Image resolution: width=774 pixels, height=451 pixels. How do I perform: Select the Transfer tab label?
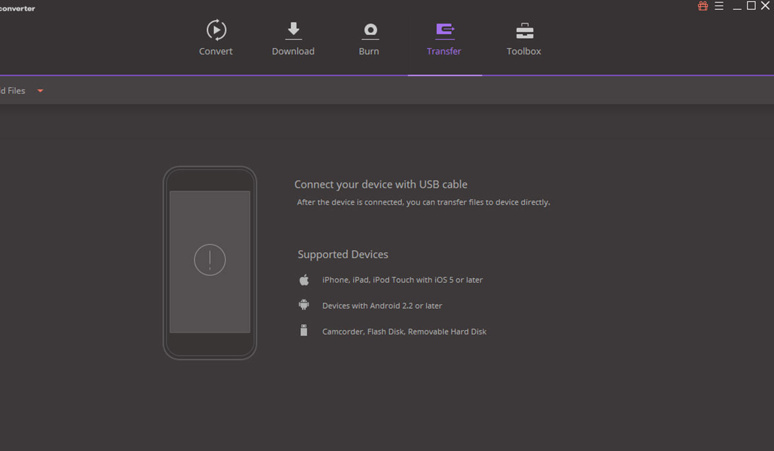tap(444, 51)
